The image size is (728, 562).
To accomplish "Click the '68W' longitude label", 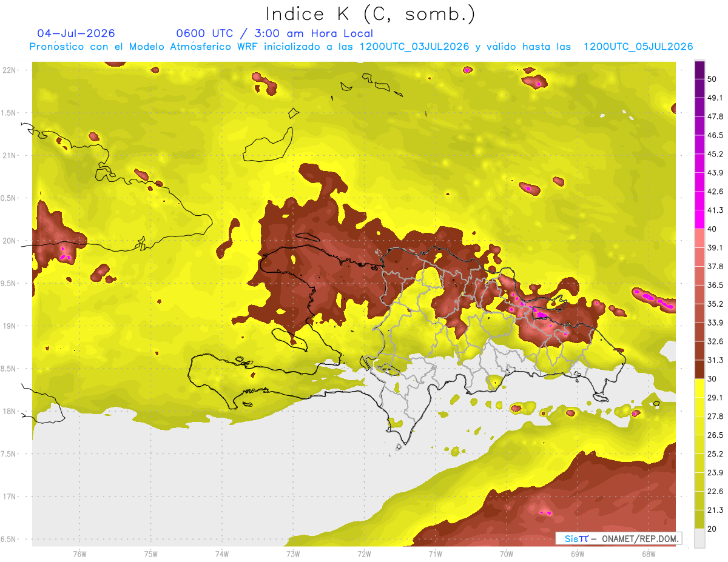I will [649, 554].
